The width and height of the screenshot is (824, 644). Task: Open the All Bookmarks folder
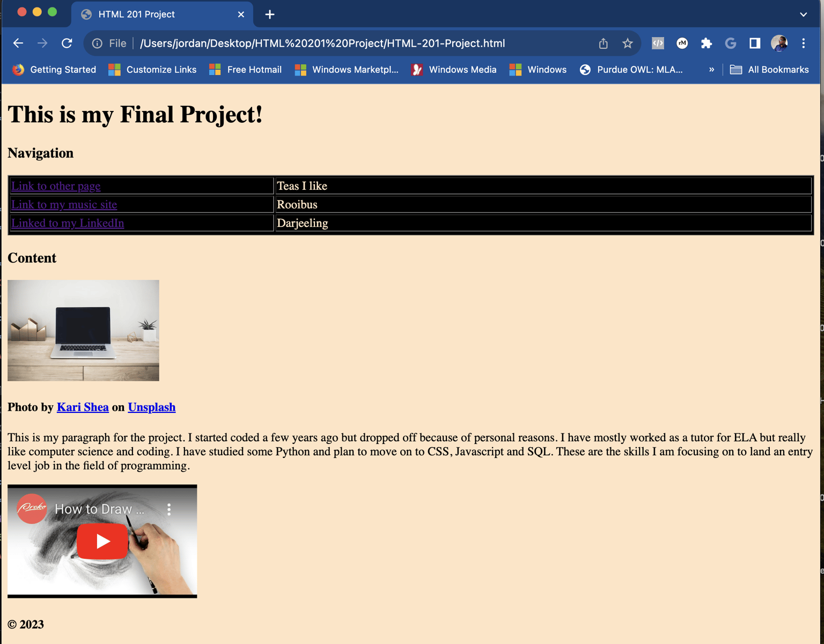(769, 70)
